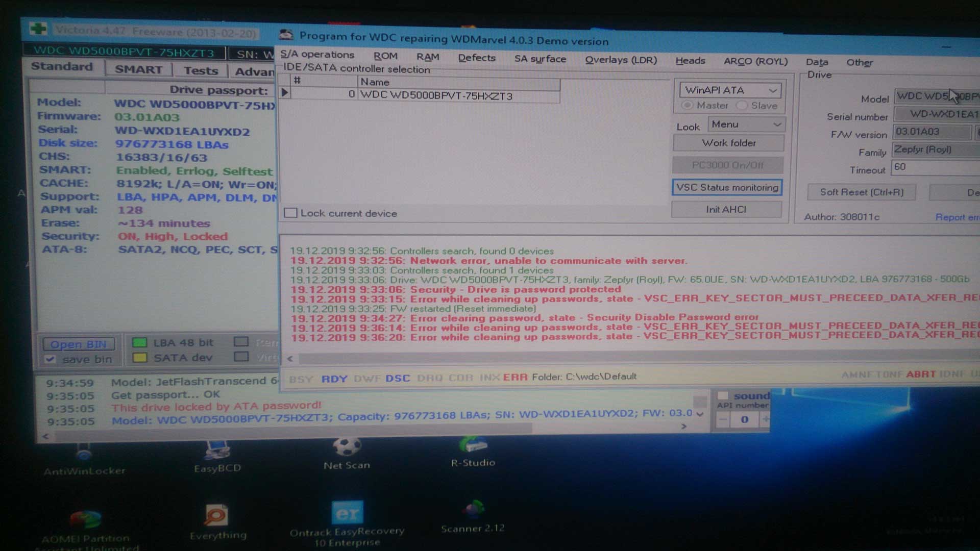Toggle the checkbox right of SATA dev
This screenshot has height=551, width=980.
click(x=241, y=356)
